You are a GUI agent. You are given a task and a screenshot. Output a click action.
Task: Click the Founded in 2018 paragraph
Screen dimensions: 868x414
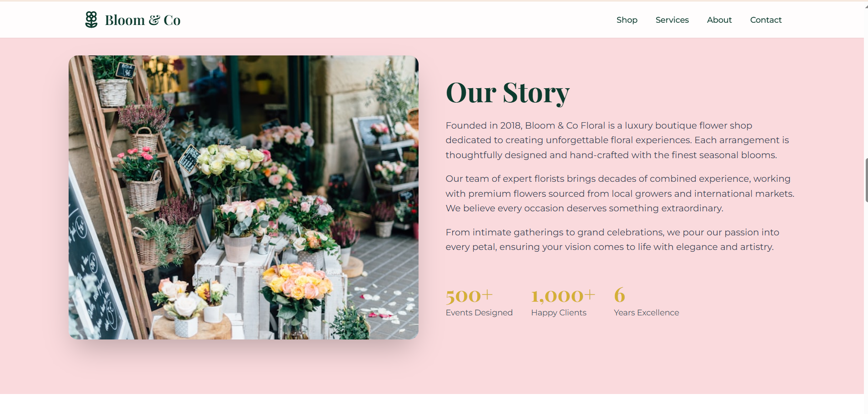tap(617, 140)
